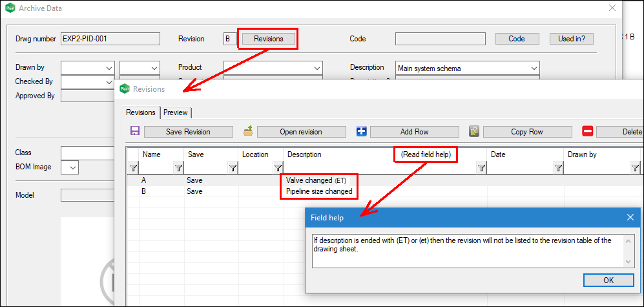Image resolution: width=644 pixels, height=307 pixels.
Task: Click the red minus Delete icon
Action: 587,131
